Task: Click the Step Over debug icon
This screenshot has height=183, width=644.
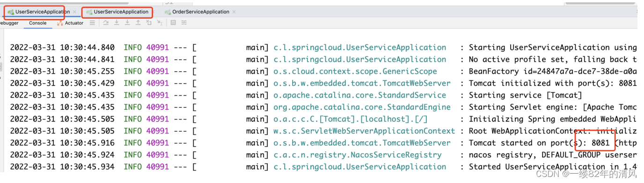Action: click(x=106, y=23)
